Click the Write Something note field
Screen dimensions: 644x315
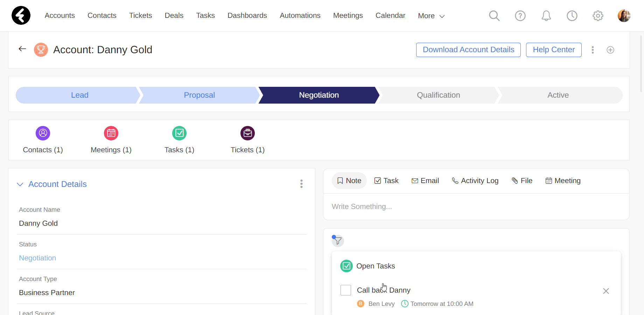pyautogui.click(x=476, y=206)
